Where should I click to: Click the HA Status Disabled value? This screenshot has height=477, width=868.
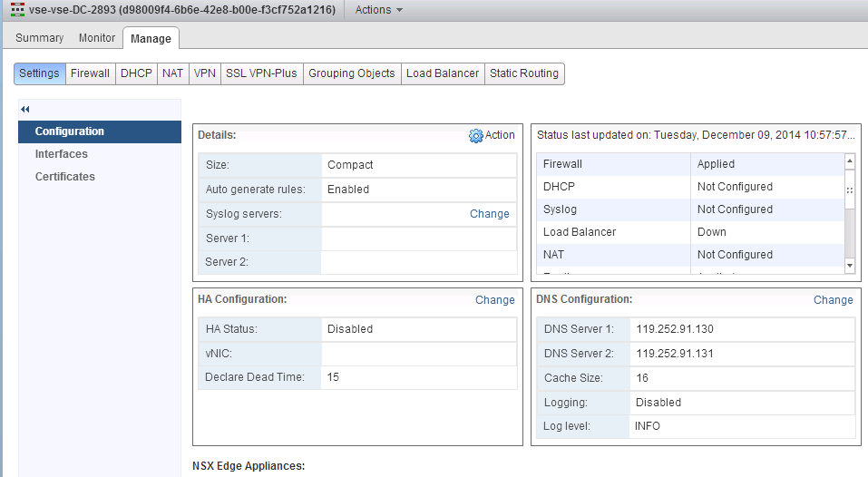coord(350,328)
